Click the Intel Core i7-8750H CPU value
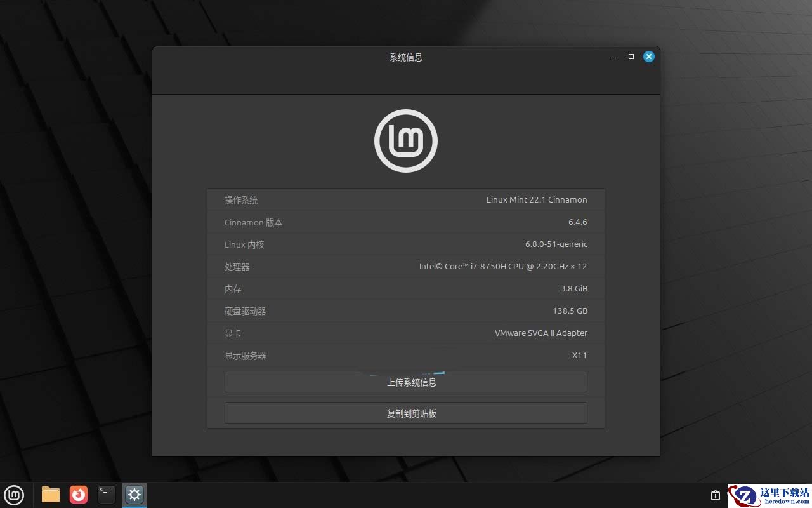 click(503, 267)
